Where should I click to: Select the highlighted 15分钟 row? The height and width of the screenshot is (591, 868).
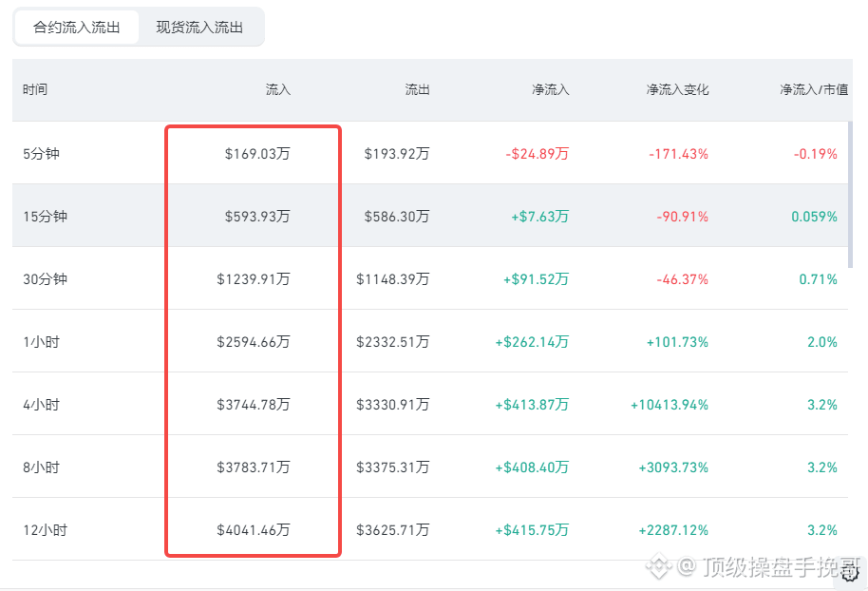429,216
